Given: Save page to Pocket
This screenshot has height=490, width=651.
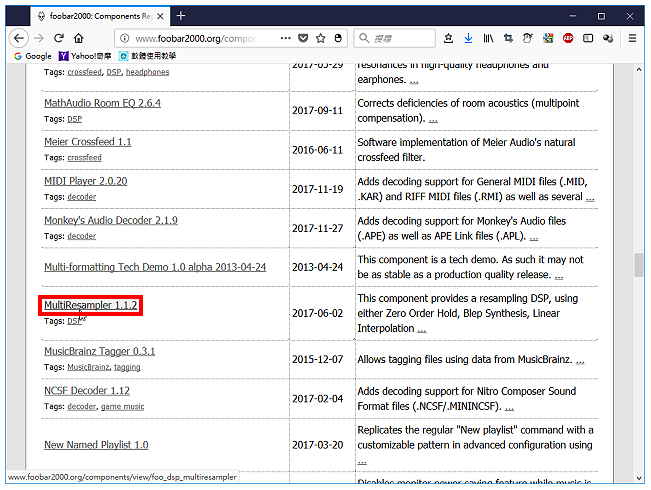Looking at the screenshot, I should click(x=303, y=38).
